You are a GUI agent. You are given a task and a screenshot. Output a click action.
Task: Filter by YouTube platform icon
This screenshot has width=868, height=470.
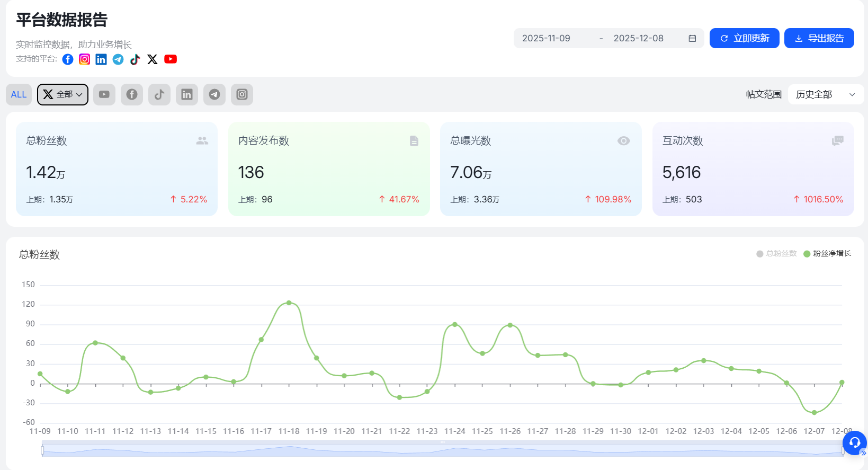click(x=104, y=94)
